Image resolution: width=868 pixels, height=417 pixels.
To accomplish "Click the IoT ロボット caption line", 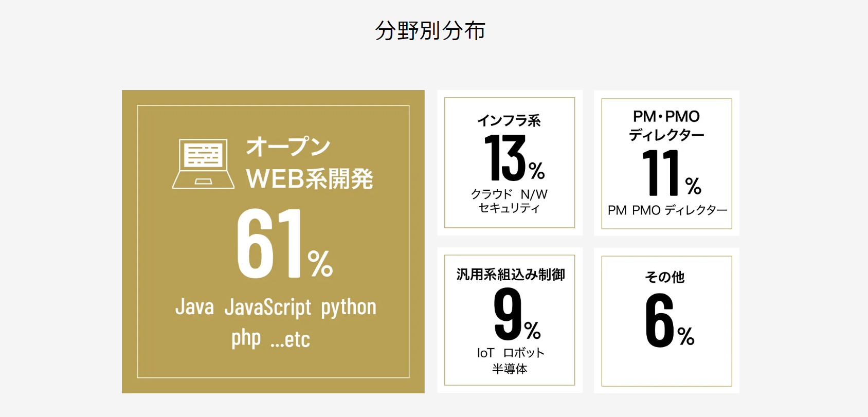I will pyautogui.click(x=511, y=353).
